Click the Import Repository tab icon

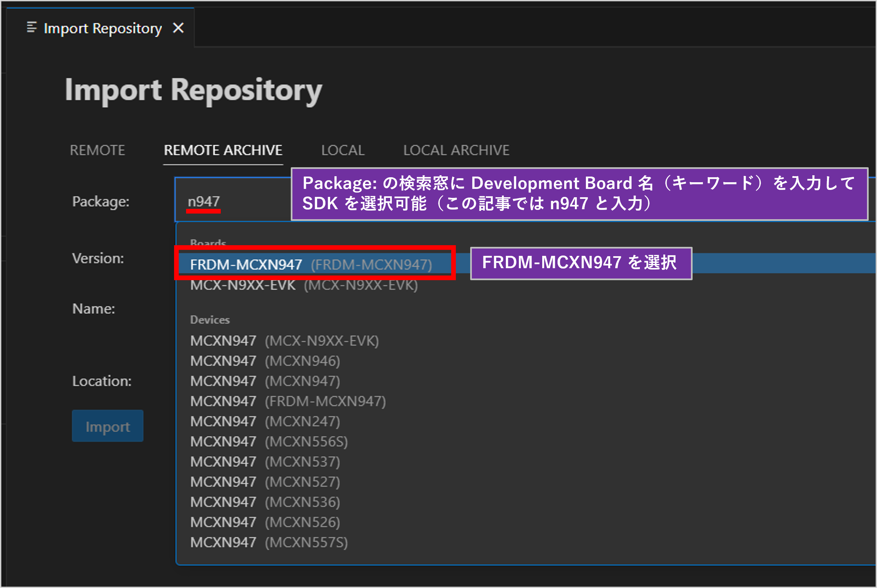point(32,28)
